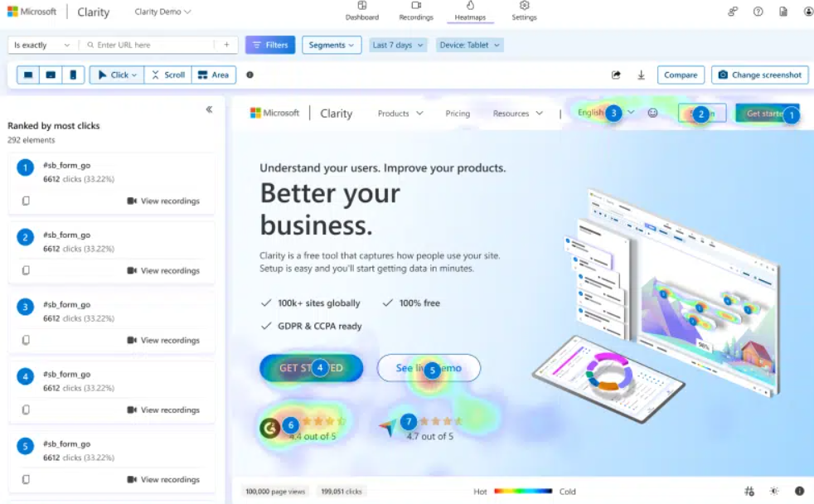Viewport: 814px width, 504px height.
Task: Click the share heatmap icon
Action: 616,75
